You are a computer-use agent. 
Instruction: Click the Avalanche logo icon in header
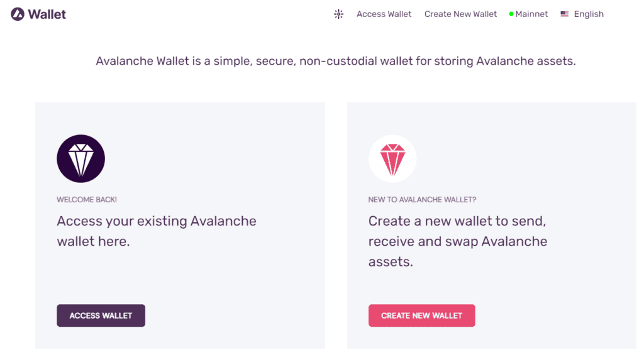(18, 14)
